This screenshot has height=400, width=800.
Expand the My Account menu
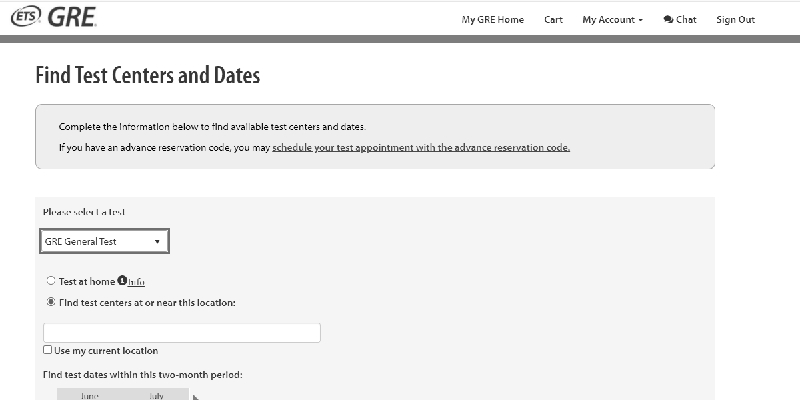coord(612,20)
